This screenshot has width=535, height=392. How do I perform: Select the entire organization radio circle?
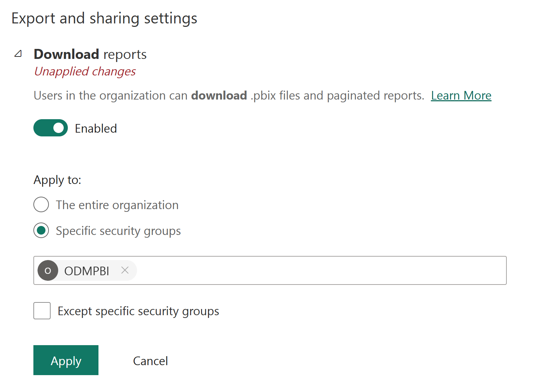(41, 205)
